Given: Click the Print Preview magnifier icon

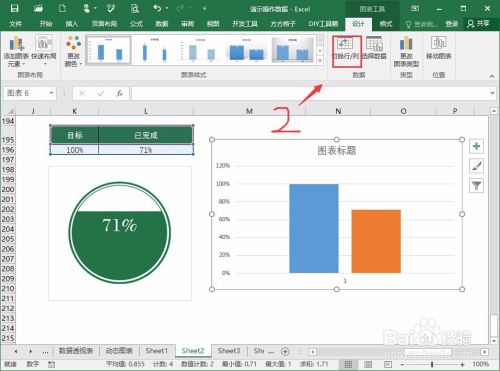Looking at the screenshot, I should coord(134,8).
